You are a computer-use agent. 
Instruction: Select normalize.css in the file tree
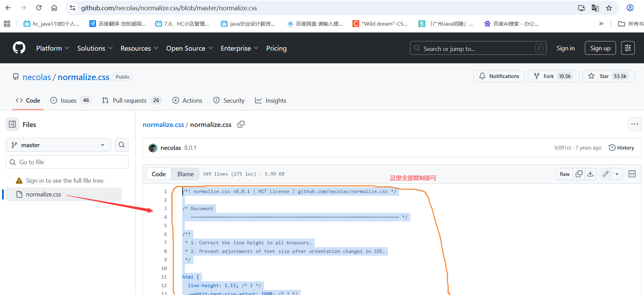point(64,194)
